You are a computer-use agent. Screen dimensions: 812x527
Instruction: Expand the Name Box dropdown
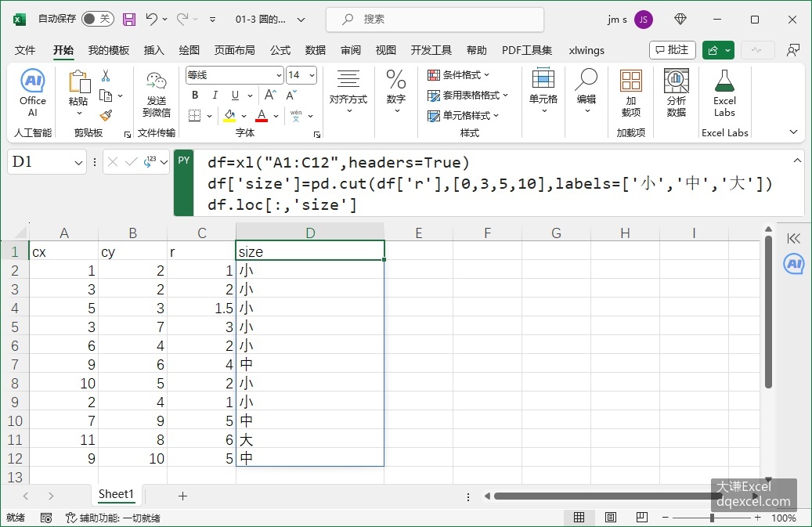click(78, 163)
